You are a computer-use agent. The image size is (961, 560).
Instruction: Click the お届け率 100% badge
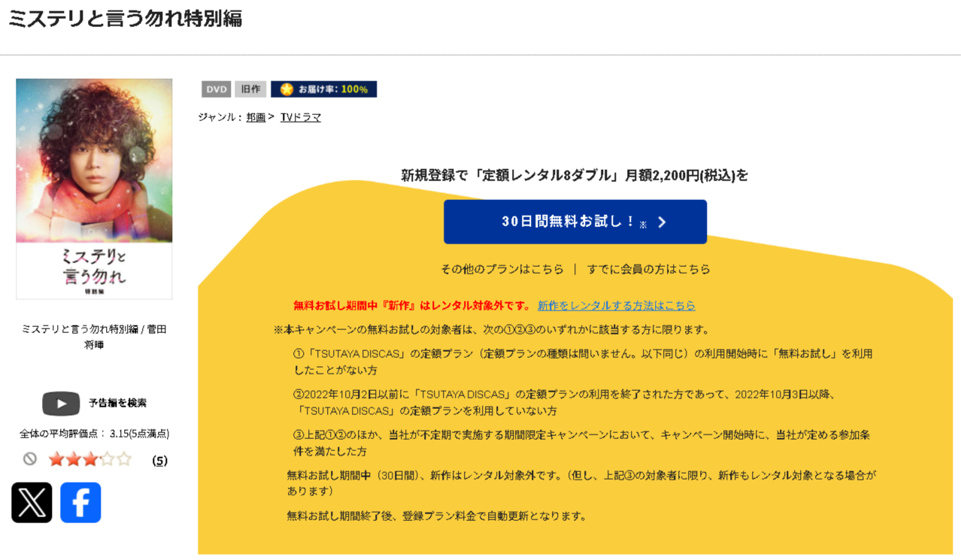click(324, 89)
